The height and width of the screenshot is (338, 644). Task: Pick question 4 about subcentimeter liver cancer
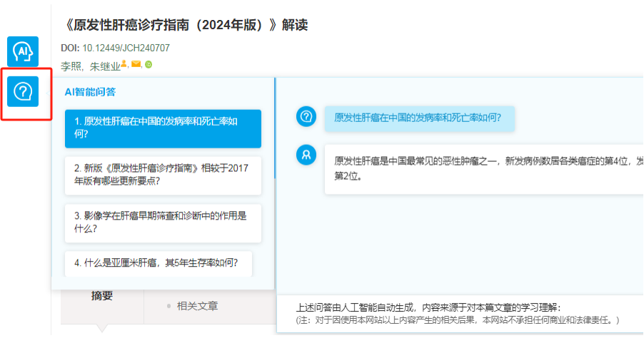[x=163, y=263]
